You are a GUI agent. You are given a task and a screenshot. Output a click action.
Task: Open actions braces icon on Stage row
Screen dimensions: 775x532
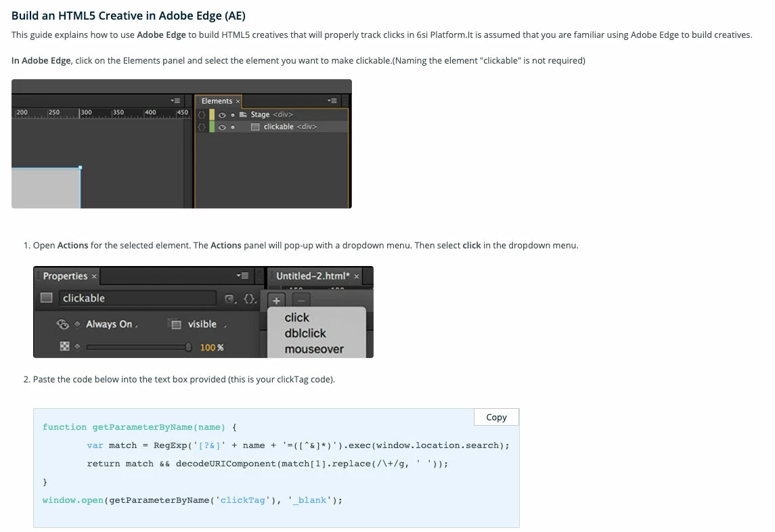tap(201, 114)
